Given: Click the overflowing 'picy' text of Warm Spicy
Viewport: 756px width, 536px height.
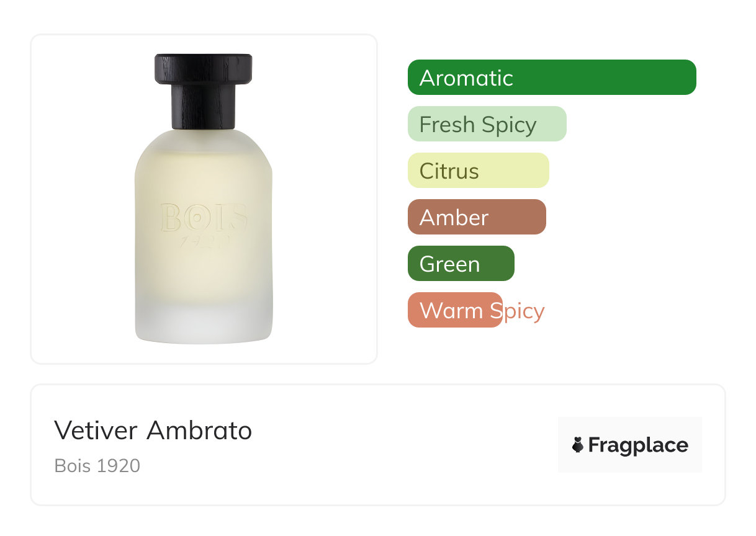Looking at the screenshot, I should pyautogui.click(x=524, y=312).
